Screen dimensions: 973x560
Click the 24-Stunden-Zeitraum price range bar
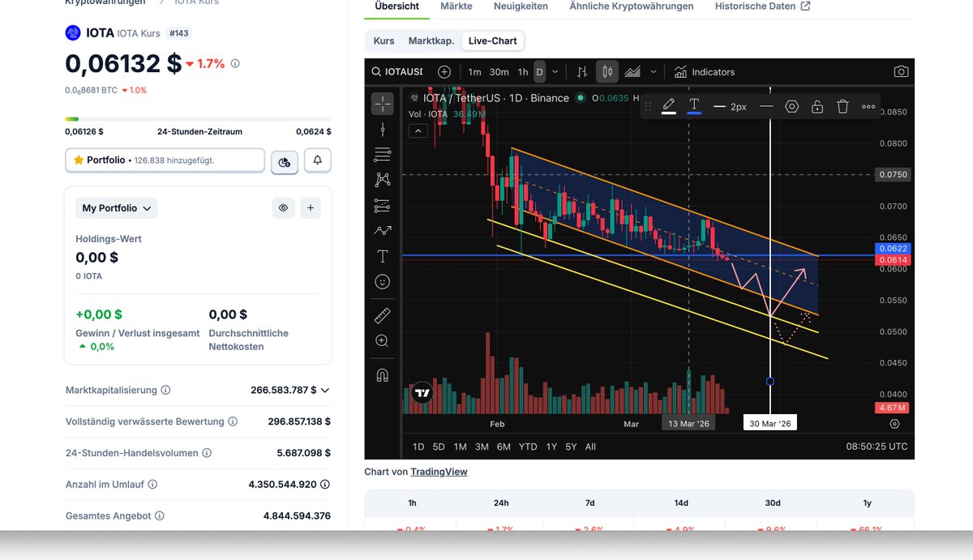pos(198,119)
